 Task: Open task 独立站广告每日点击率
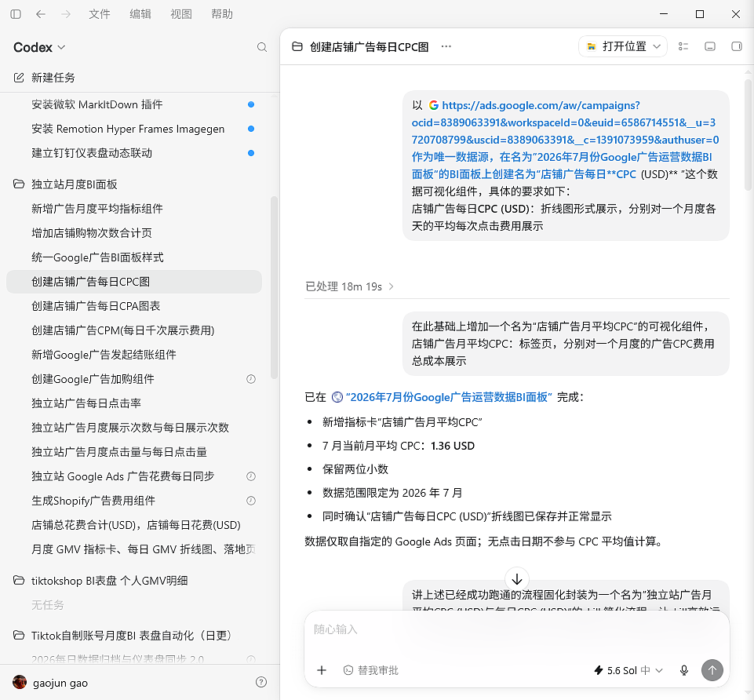click(x=134, y=403)
